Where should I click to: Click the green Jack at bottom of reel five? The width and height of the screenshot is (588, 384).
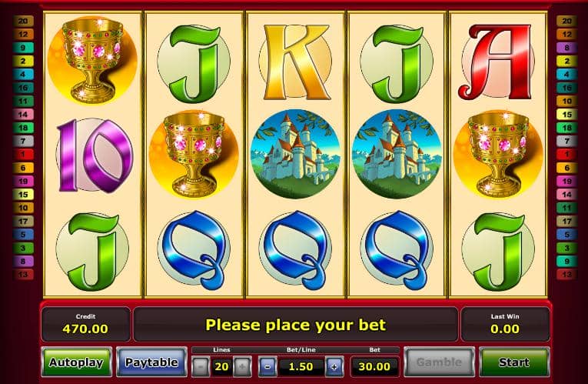[498, 252]
